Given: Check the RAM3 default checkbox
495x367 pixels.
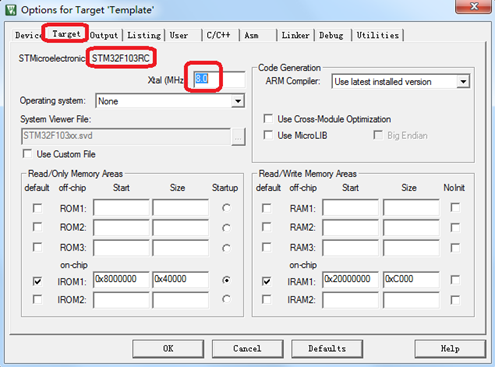Looking at the screenshot, I should coord(266,247).
